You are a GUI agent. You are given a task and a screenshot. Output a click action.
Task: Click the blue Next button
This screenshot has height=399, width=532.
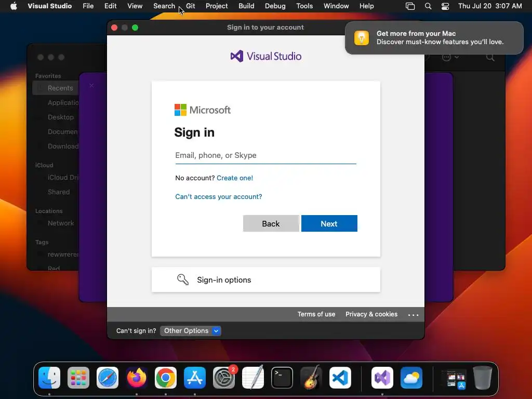(x=329, y=223)
